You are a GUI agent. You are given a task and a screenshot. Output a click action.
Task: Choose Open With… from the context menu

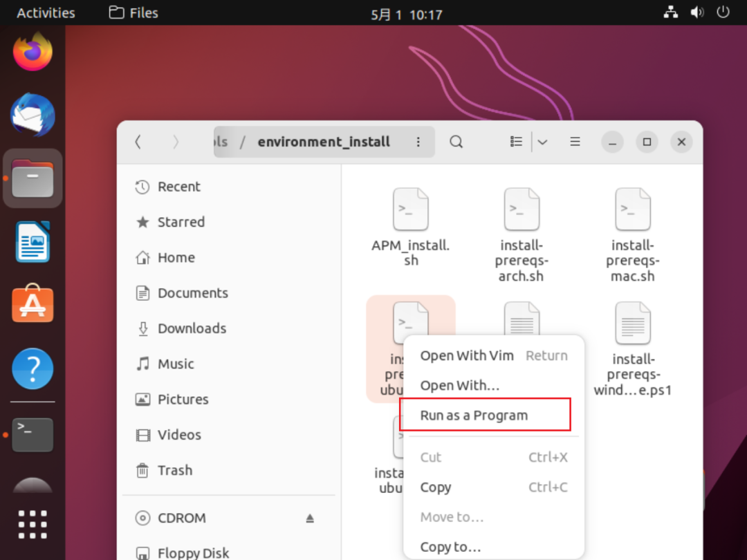[x=494, y=385]
